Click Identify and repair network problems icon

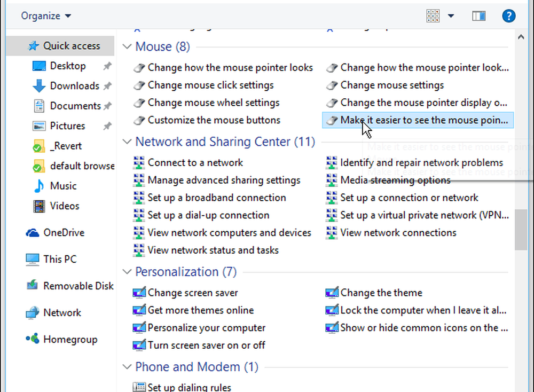coord(332,162)
